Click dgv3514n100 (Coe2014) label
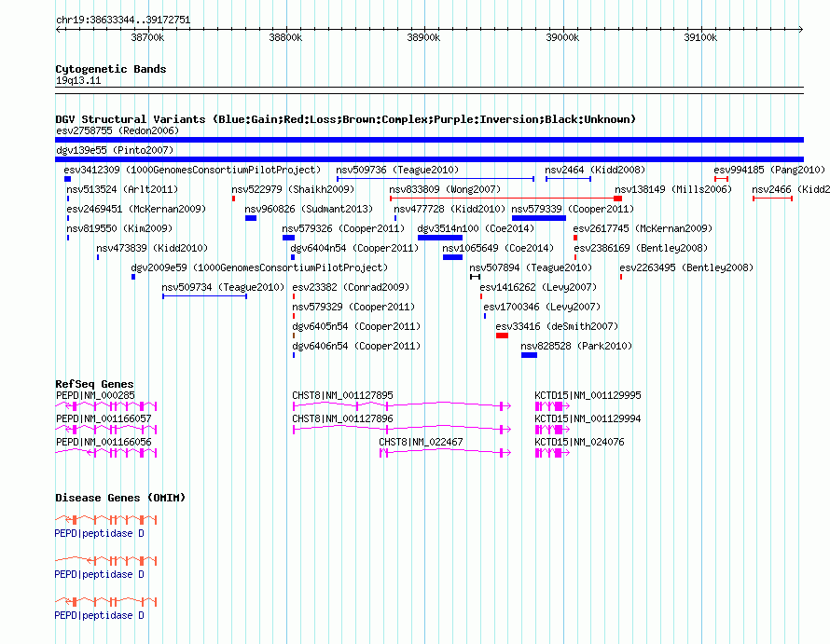This screenshot has width=830, height=644. [x=476, y=228]
